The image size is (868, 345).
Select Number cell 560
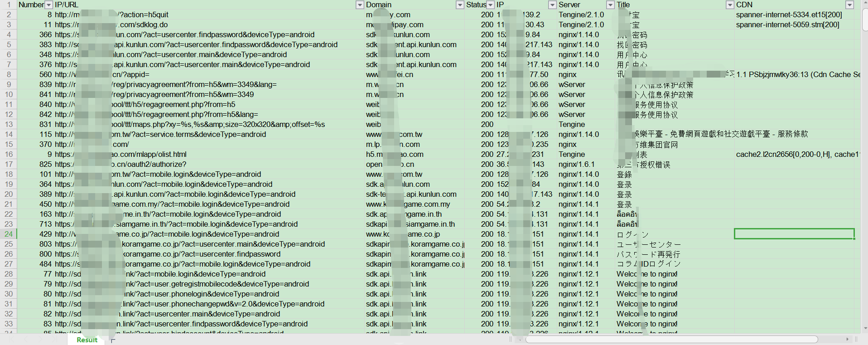point(35,74)
